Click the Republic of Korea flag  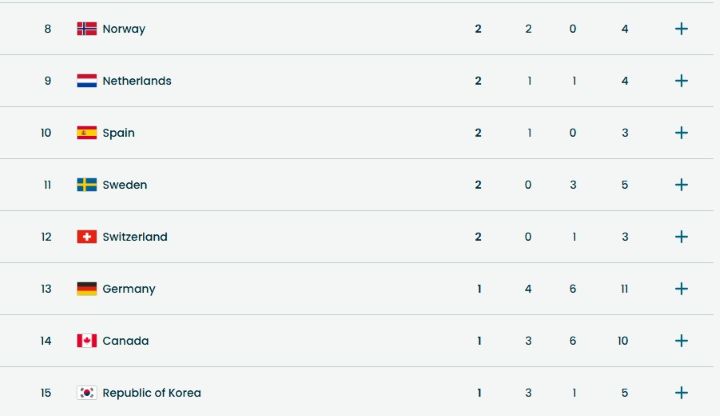point(87,393)
